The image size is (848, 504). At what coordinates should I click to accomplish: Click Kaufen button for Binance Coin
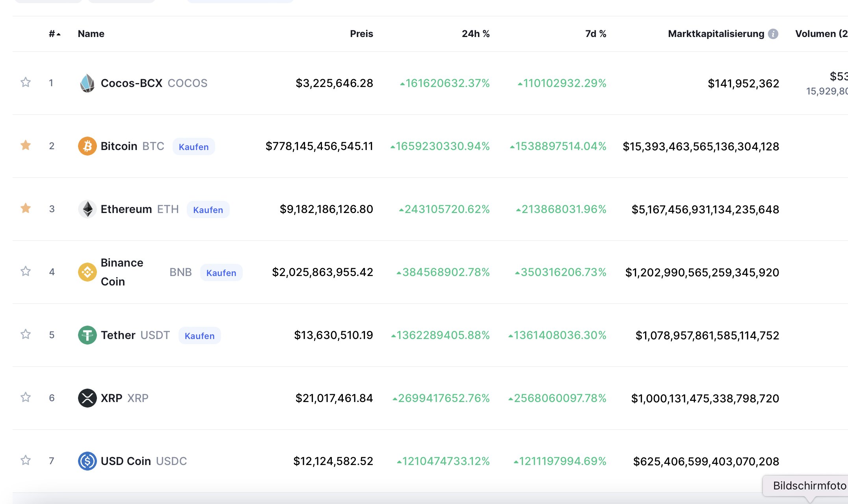(x=221, y=272)
